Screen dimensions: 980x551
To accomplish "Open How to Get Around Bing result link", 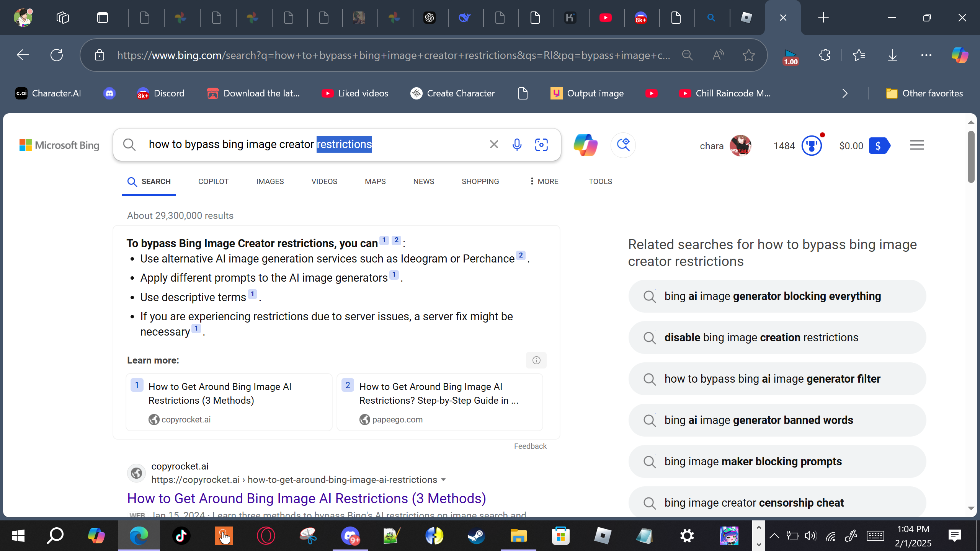I will (306, 498).
